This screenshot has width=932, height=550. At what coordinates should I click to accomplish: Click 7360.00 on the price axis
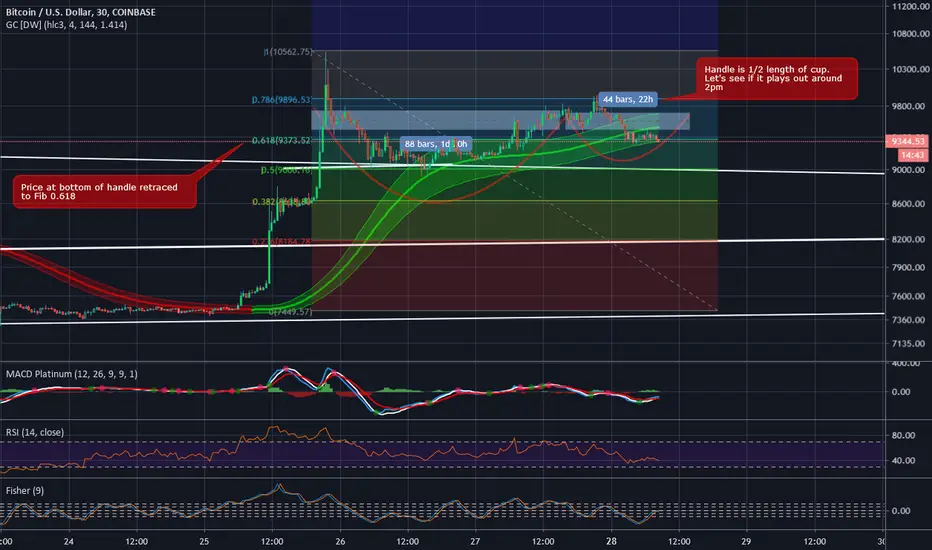[908, 320]
